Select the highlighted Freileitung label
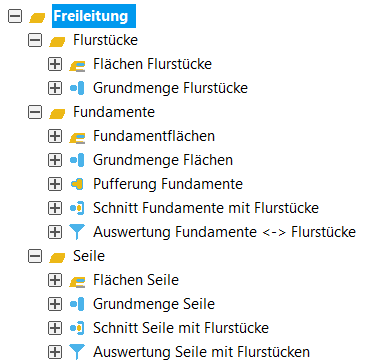The width and height of the screenshot is (371, 361). (94, 16)
